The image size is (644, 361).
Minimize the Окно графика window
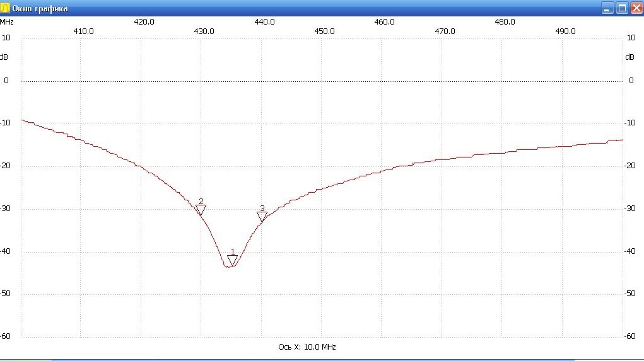607,8
